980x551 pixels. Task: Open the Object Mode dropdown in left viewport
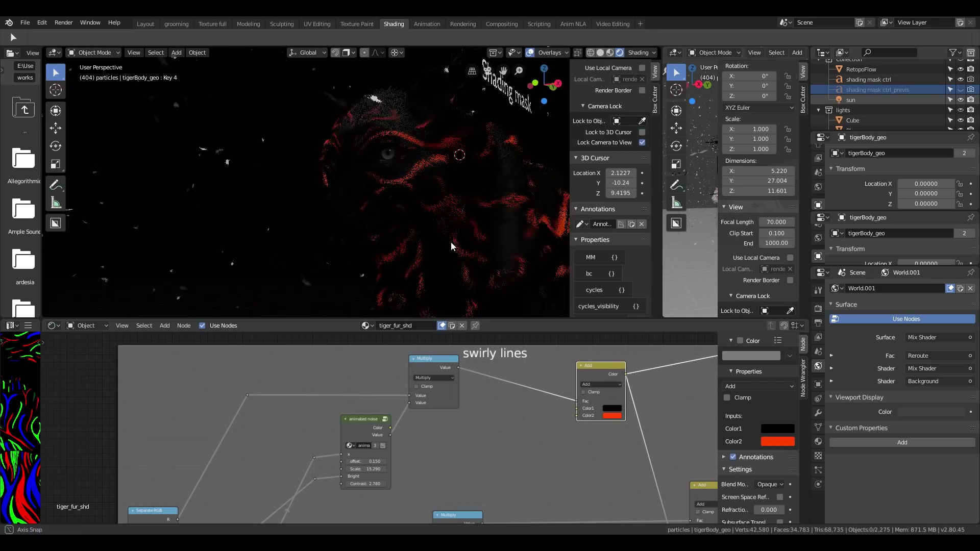pyautogui.click(x=94, y=53)
